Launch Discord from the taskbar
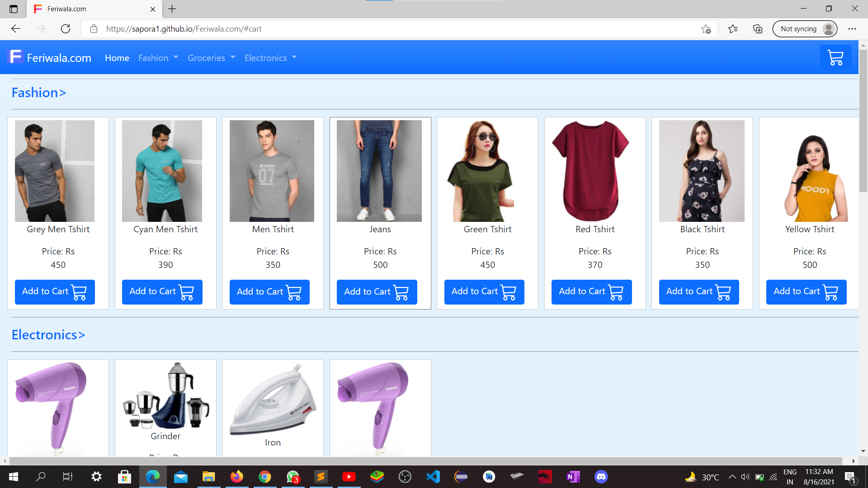This screenshot has height=488, width=868. (x=601, y=477)
